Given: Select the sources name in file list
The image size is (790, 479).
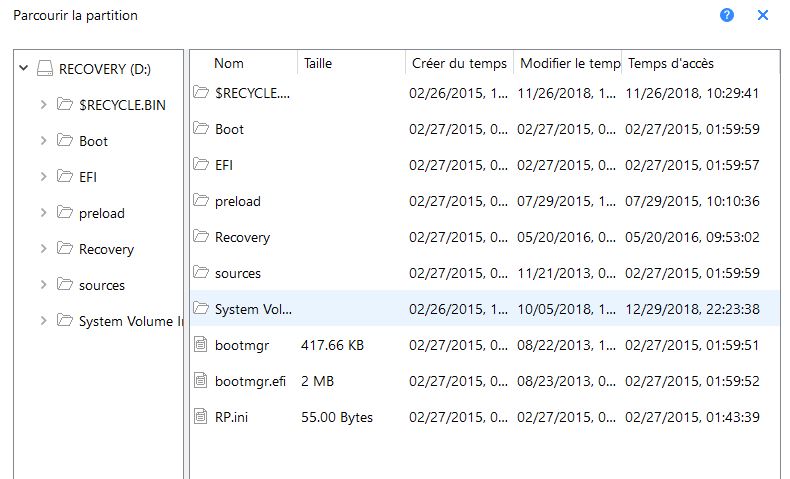Looking at the screenshot, I should pos(238,273).
